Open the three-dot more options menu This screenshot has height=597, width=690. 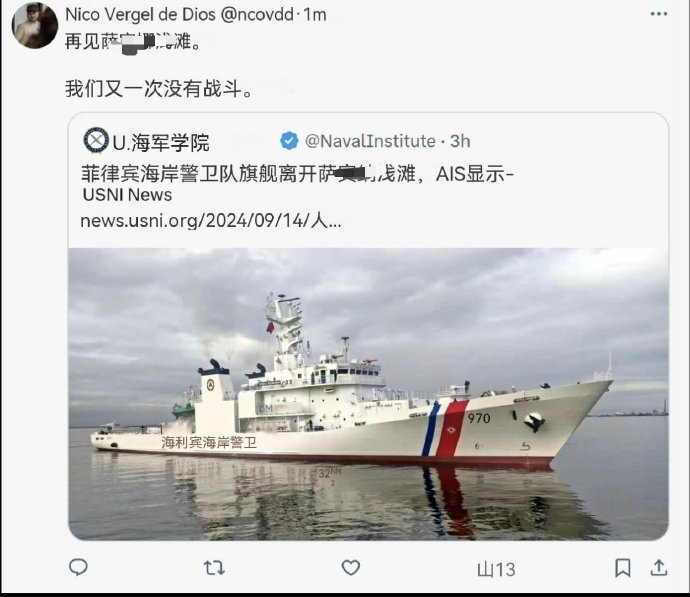(659, 14)
